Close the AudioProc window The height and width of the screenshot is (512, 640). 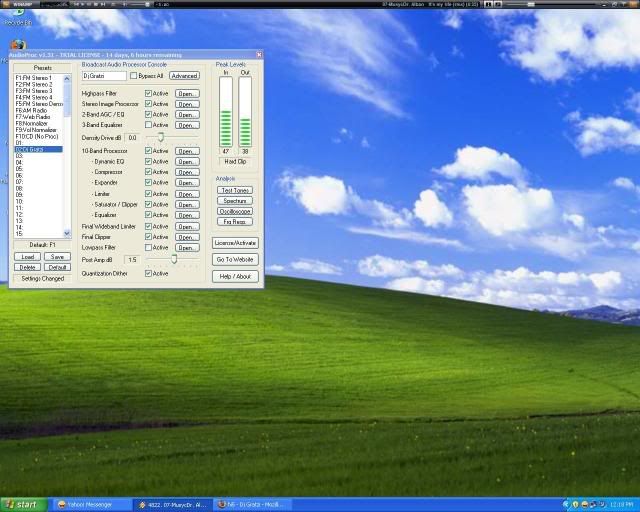[x=259, y=54]
